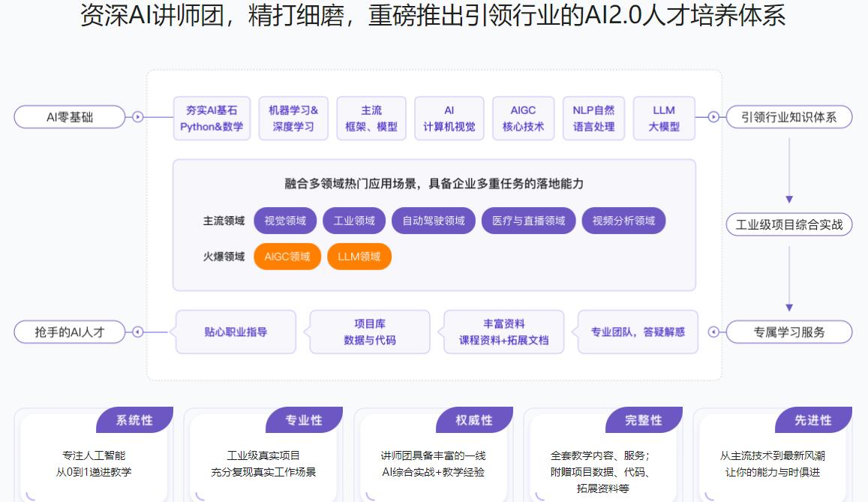Click the text 专注人工智能

tap(94, 455)
